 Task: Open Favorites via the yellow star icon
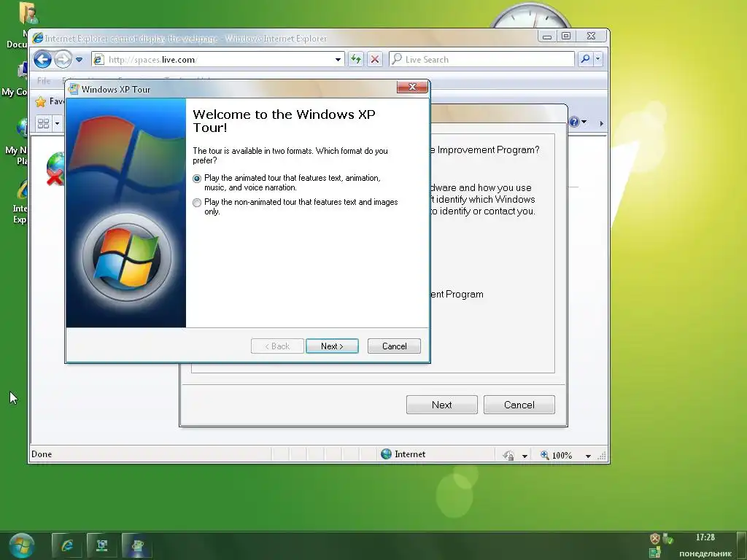pos(41,101)
